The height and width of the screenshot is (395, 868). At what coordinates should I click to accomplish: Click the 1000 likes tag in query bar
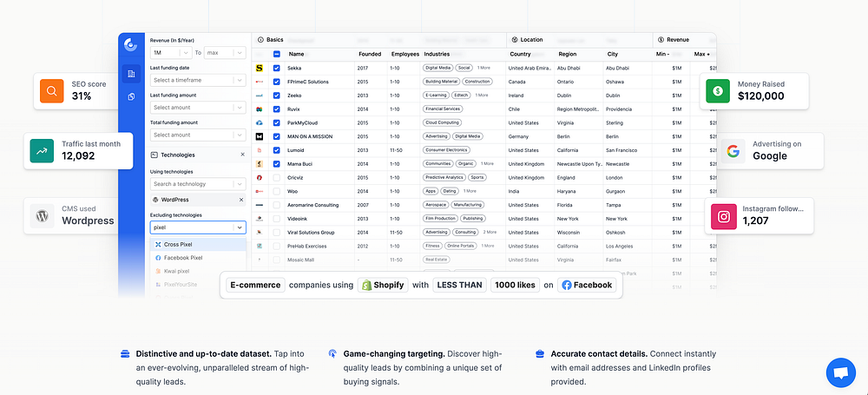pyautogui.click(x=515, y=286)
